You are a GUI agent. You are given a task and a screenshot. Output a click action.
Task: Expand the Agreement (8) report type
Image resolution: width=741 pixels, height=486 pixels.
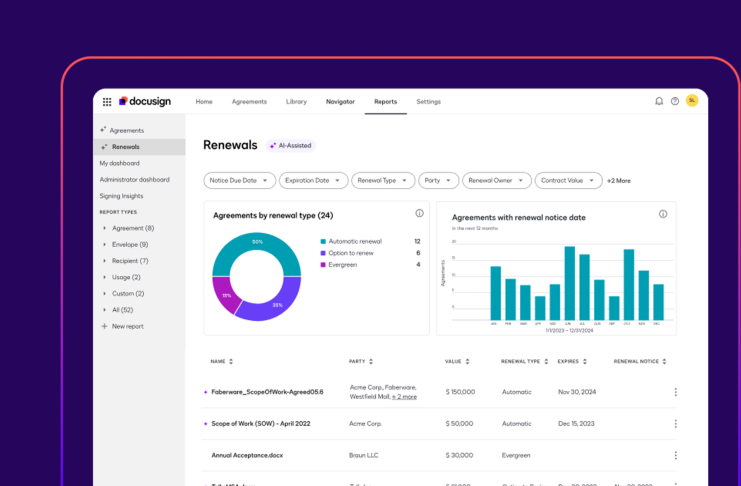(104, 228)
